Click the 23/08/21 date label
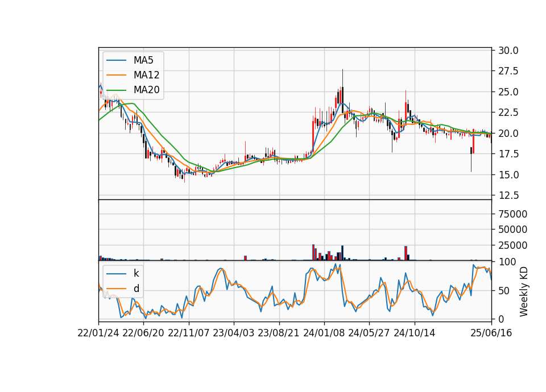This screenshot has width=546, height=392. [279, 333]
